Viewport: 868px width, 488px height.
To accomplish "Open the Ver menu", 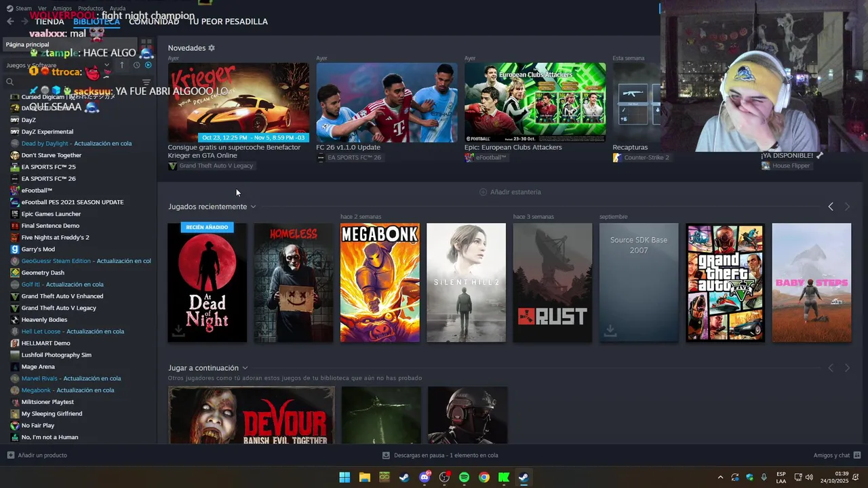I will (42, 8).
